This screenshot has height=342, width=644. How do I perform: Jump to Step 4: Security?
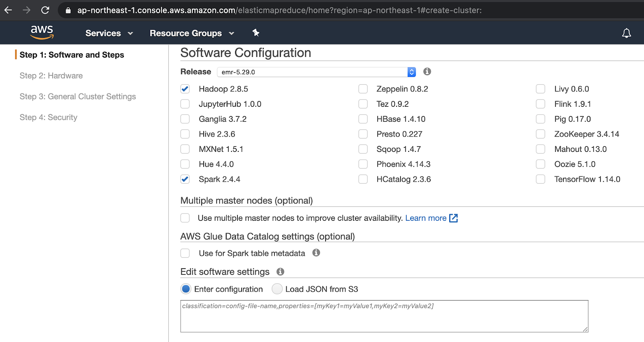[48, 117]
